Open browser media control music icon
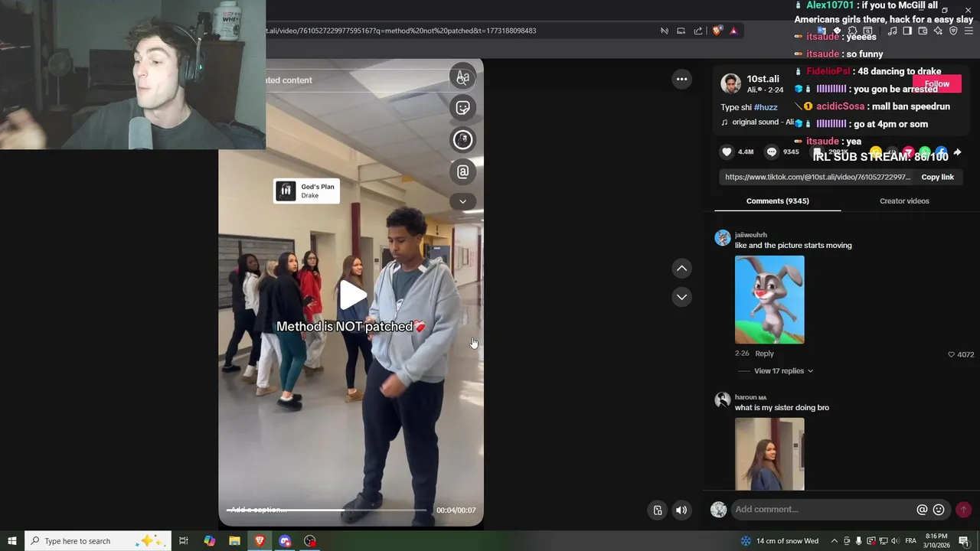Screen dimensions: 980x551 point(892,31)
